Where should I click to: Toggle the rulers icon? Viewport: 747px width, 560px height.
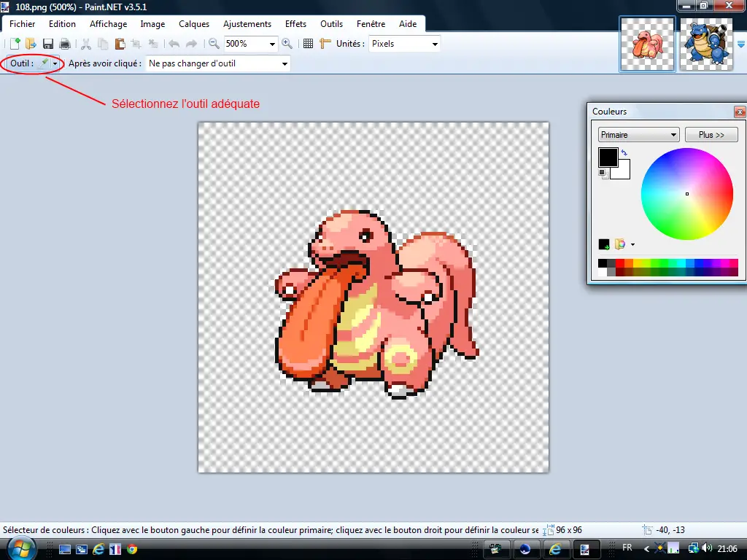tap(325, 44)
